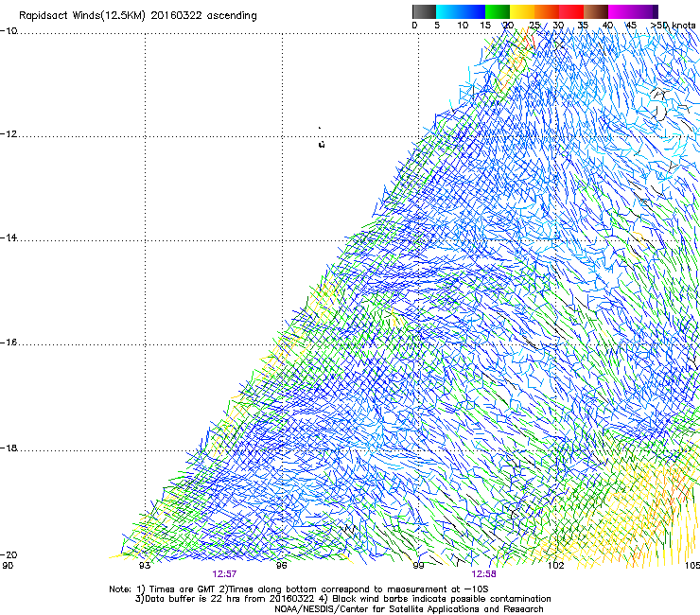Select the '-10' latitude axis label
This screenshot has width=700, height=615.
coord(9,31)
